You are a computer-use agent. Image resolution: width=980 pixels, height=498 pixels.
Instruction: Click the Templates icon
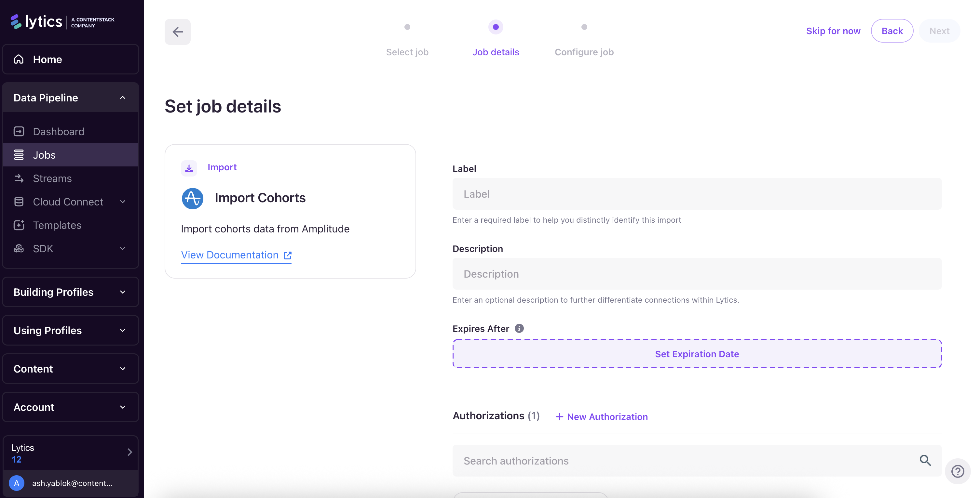(19, 225)
